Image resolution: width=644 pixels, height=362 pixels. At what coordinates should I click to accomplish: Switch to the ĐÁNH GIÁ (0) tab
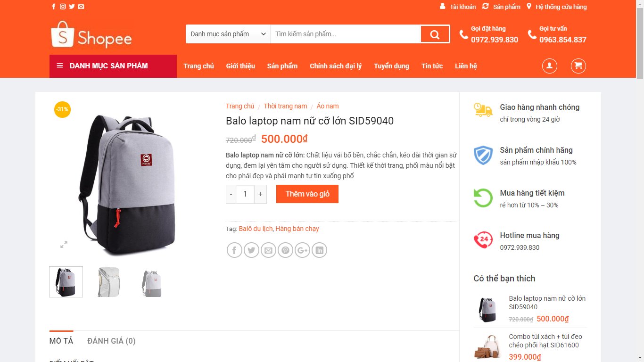point(111,341)
